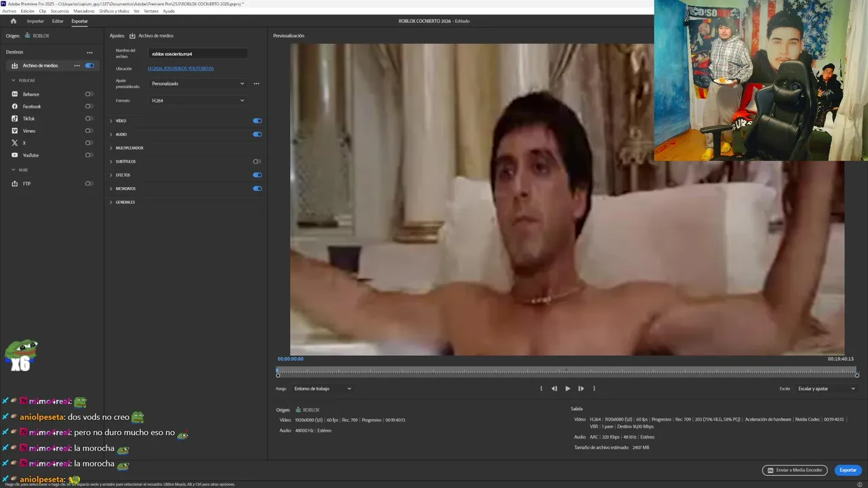Click the Ajustes Archivo de medios icon
868x488 pixels.
click(132, 35)
